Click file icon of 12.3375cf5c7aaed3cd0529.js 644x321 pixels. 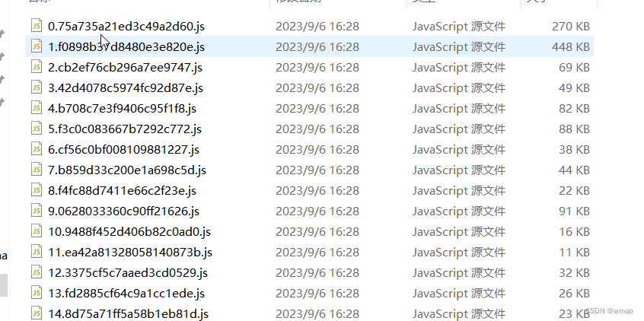37,272
